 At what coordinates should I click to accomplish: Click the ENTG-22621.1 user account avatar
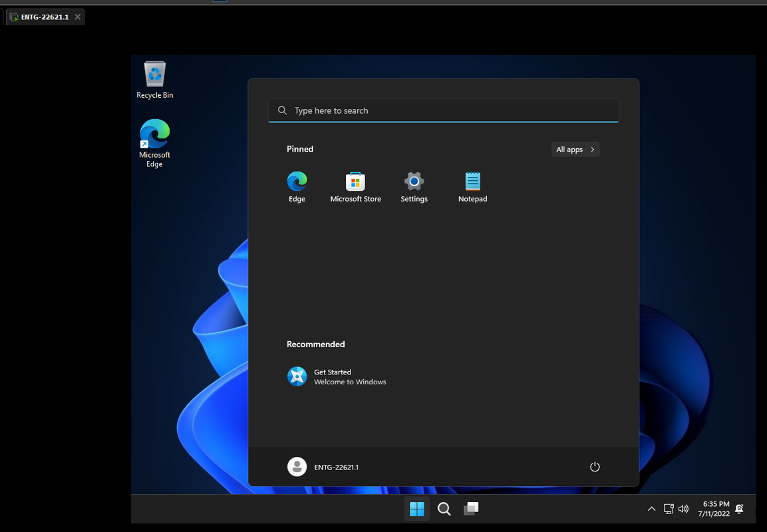pyautogui.click(x=297, y=467)
